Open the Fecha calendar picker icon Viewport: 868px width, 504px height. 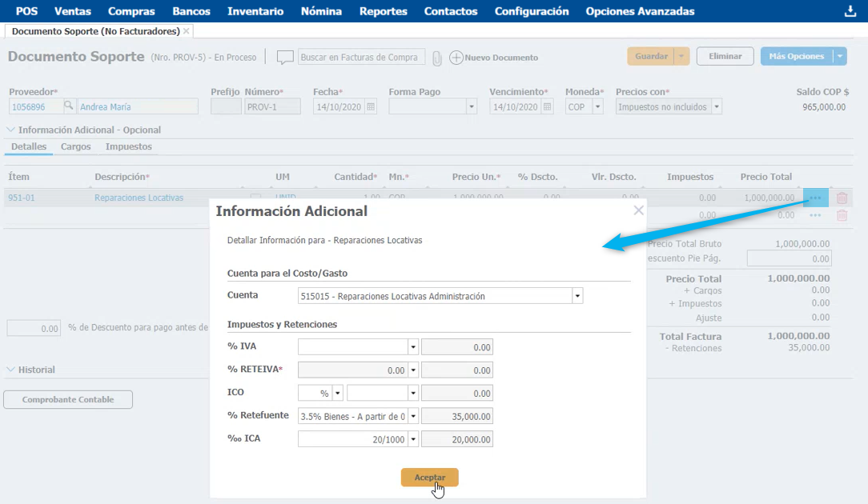pyautogui.click(x=371, y=106)
